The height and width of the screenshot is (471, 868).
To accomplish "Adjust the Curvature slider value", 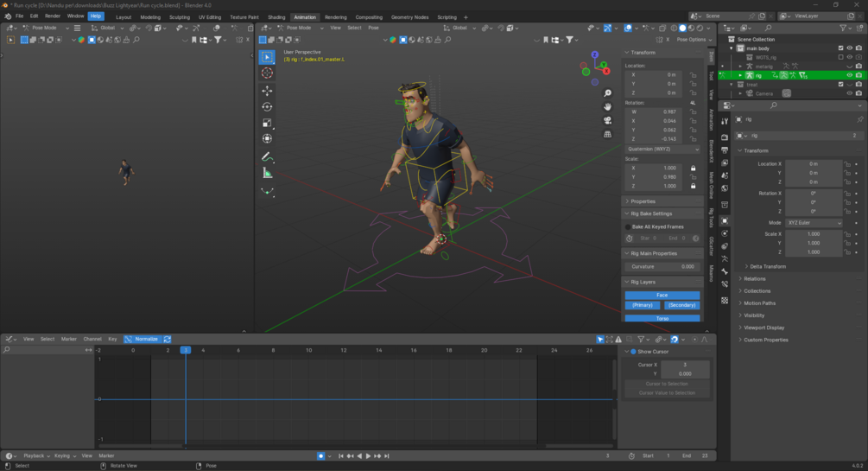I will point(662,266).
